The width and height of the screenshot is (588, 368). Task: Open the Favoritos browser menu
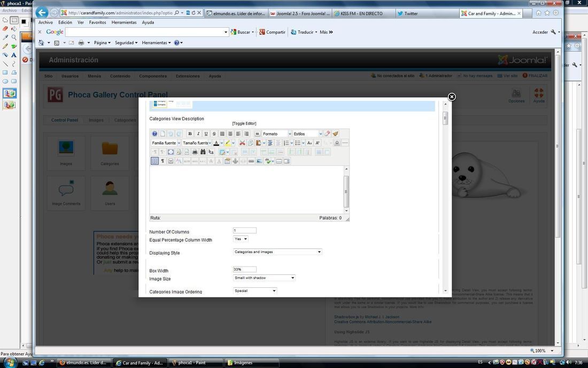pos(97,22)
